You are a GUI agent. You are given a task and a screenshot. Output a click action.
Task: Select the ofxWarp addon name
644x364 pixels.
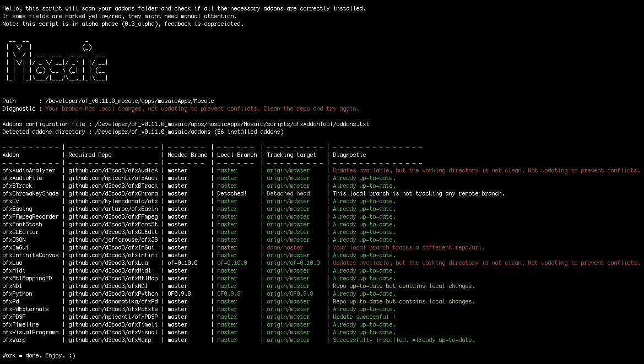[14, 340]
